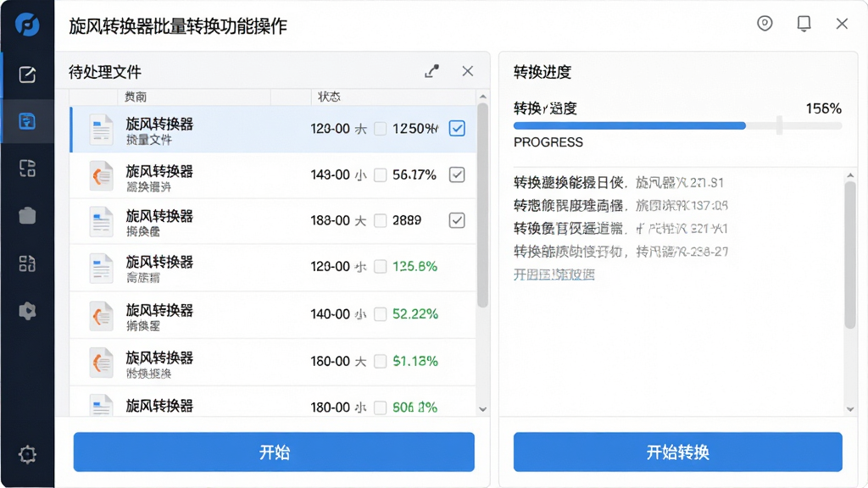Click the PROGRESS label

point(548,142)
